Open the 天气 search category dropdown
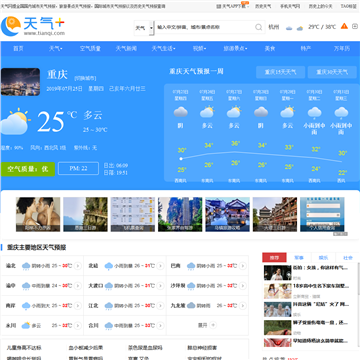 (x=144, y=28)
